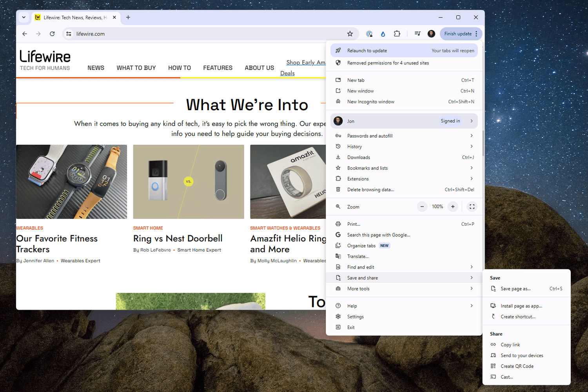Reload lifewire.com with the refresh icon

coord(52,34)
